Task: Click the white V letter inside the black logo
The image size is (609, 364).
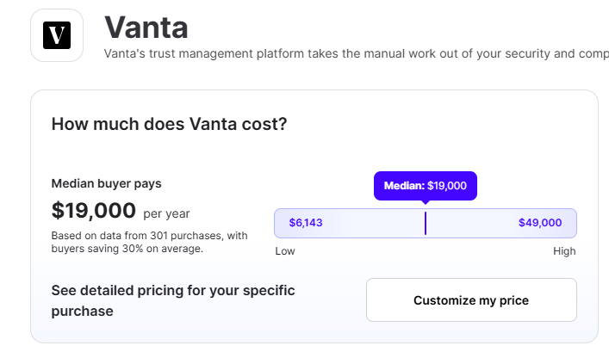Action: (57, 35)
